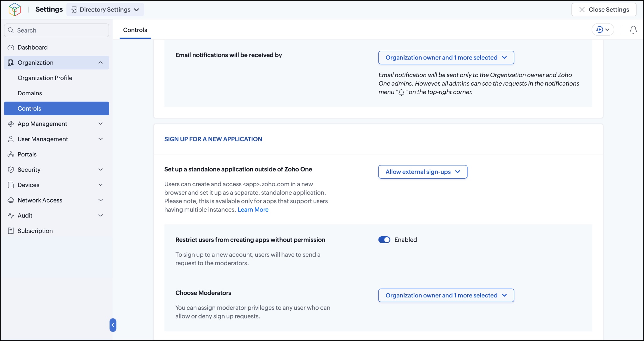Expand User Management chevron
Screen dimensions: 644x341
pos(100,139)
